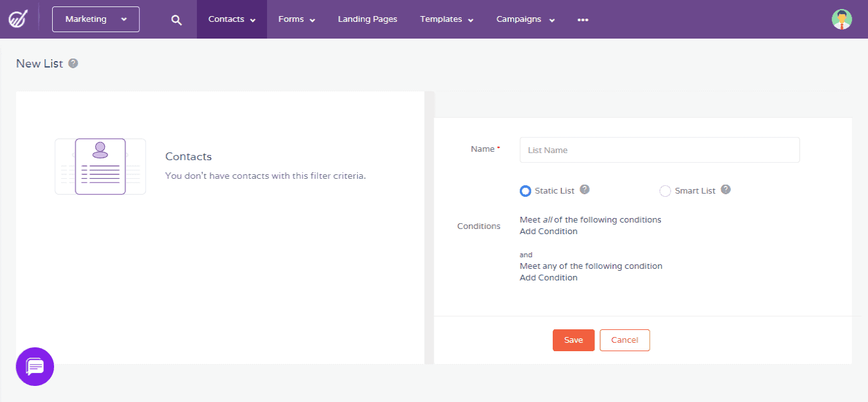This screenshot has width=868, height=402.
Task: Click the List Name input field
Action: point(659,150)
